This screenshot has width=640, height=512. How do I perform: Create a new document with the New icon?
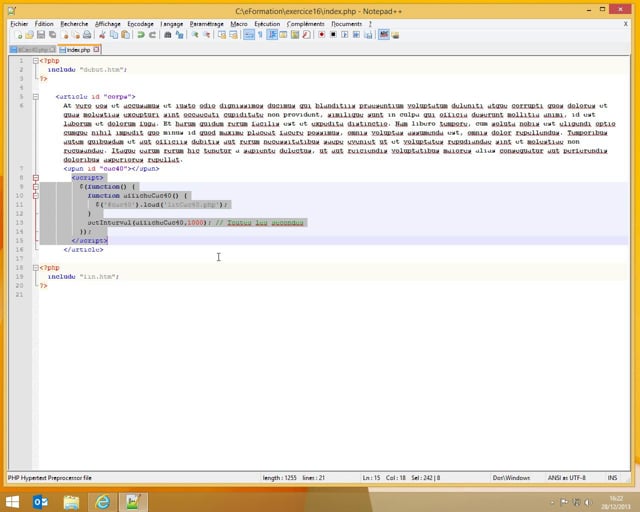pyautogui.click(x=18, y=35)
